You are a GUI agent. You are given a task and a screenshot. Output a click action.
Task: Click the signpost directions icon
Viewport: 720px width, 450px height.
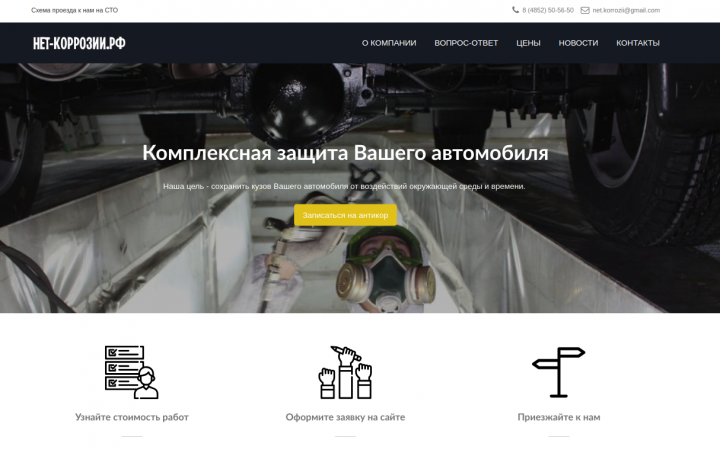click(x=559, y=372)
